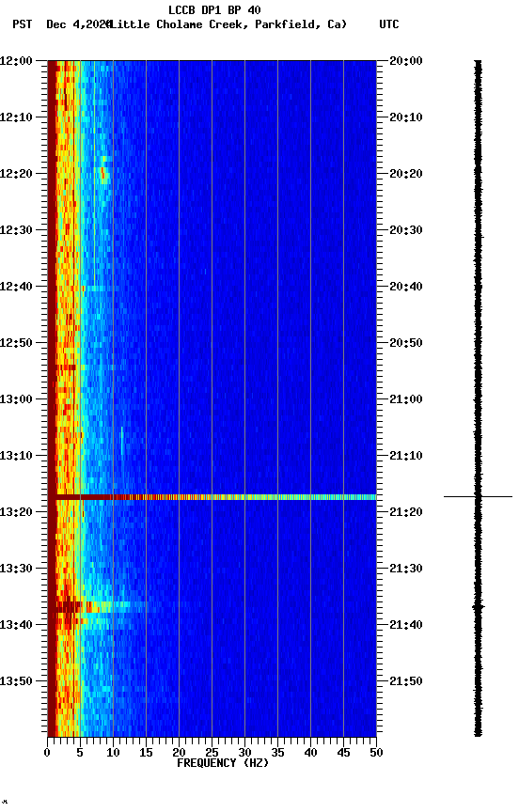Click the 5 Hz frequency axis label
Viewport: 519px width, 812px height.
pyautogui.click(x=80, y=753)
